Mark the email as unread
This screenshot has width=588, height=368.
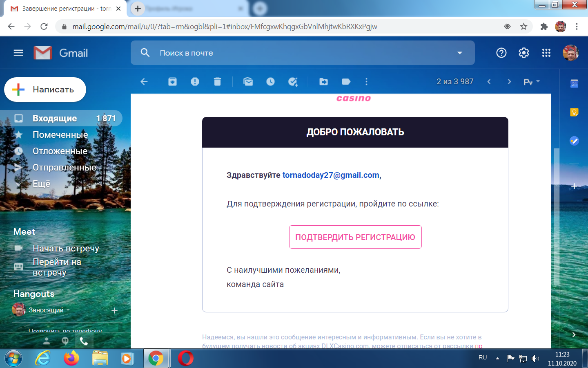[x=248, y=82]
